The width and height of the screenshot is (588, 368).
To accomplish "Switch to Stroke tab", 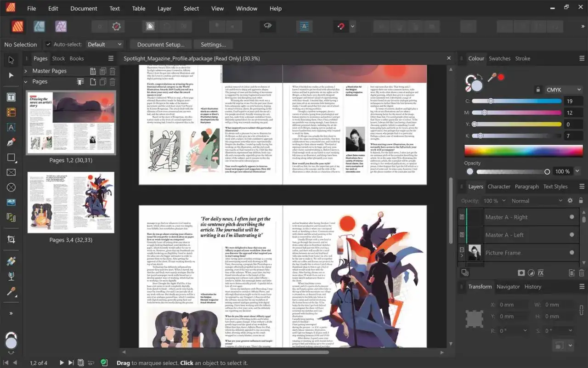I will (523, 58).
